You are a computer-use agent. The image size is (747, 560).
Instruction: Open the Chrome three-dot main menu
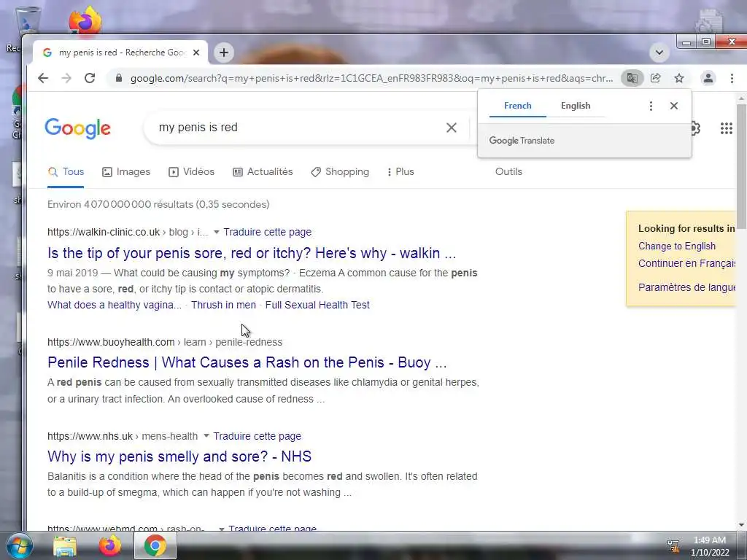click(732, 78)
